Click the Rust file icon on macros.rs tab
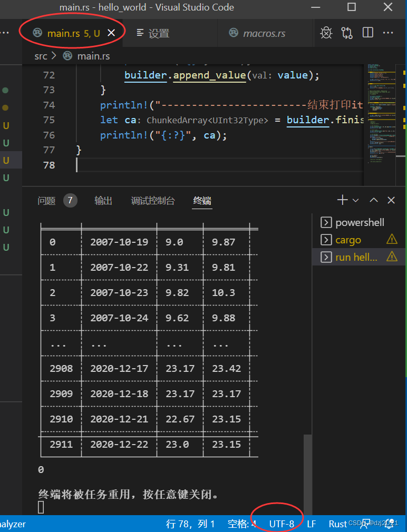Image resolution: width=407 pixels, height=532 pixels. tap(234, 33)
